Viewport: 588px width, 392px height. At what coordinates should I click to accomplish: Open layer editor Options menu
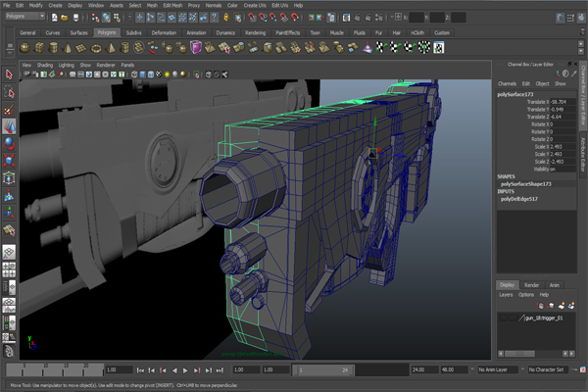click(525, 295)
